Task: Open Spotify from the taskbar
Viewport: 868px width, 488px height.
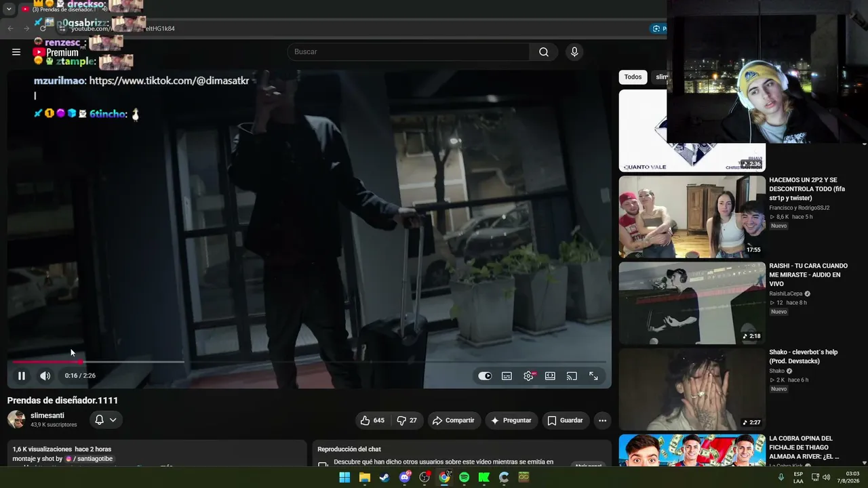Action: point(464,477)
